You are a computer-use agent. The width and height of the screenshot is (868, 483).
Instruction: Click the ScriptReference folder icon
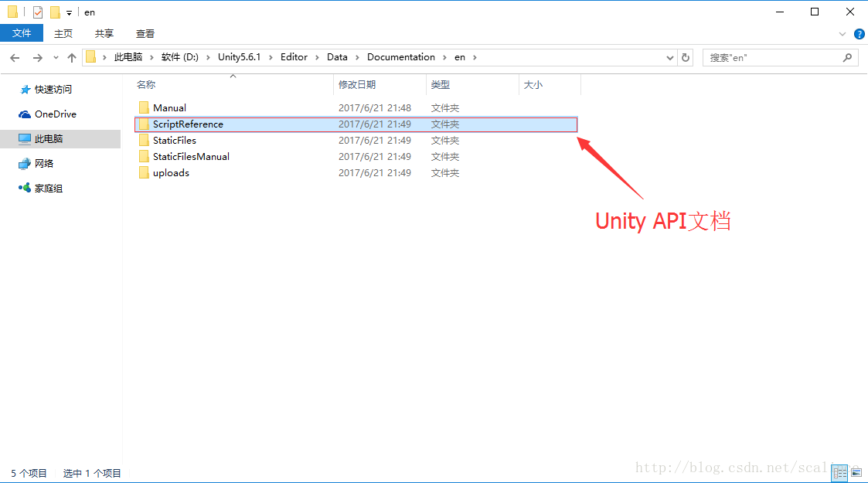144,124
